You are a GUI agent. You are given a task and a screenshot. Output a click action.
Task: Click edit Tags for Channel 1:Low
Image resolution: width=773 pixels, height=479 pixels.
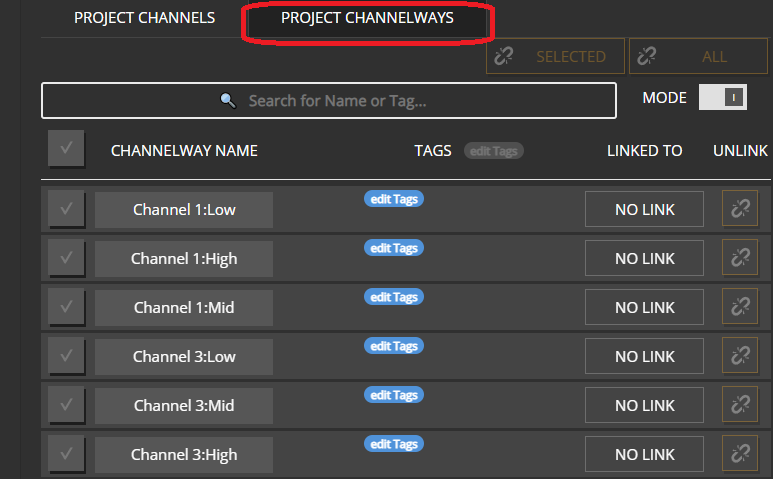click(394, 199)
